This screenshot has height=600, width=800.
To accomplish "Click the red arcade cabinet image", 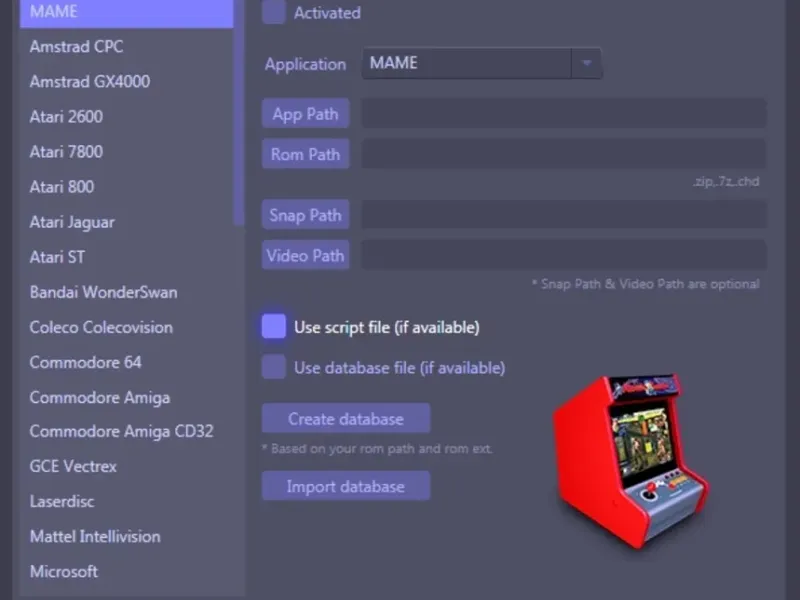I will pyautogui.click(x=631, y=462).
